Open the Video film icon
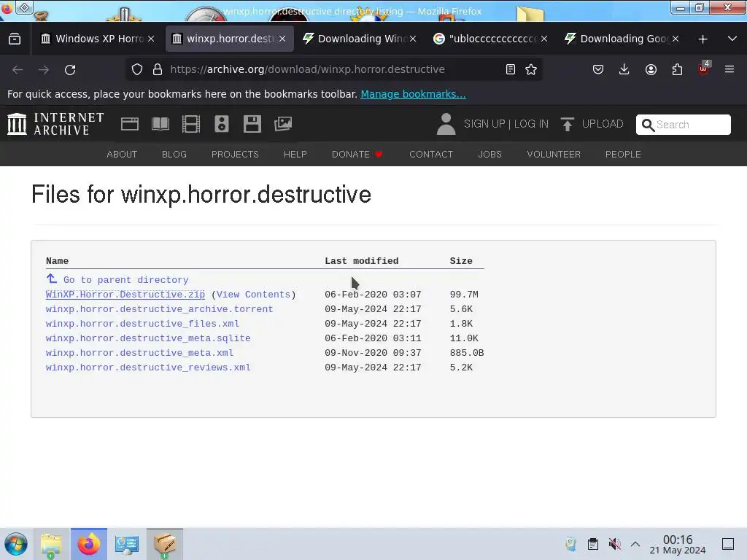 click(x=191, y=124)
